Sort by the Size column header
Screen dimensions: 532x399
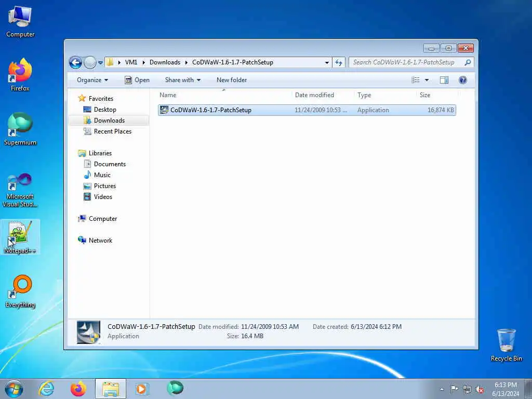coord(437,95)
